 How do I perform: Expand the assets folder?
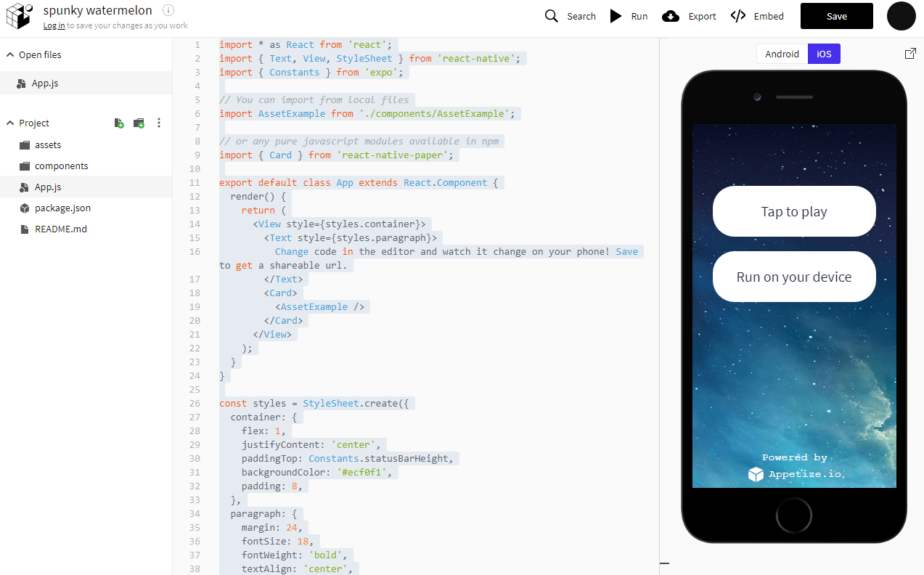click(48, 145)
